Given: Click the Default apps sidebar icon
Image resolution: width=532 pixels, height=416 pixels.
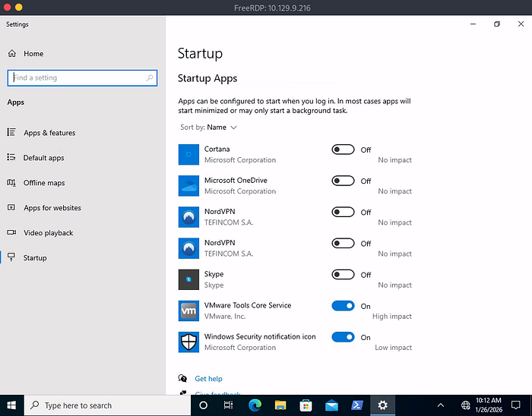Looking at the screenshot, I should [11, 157].
